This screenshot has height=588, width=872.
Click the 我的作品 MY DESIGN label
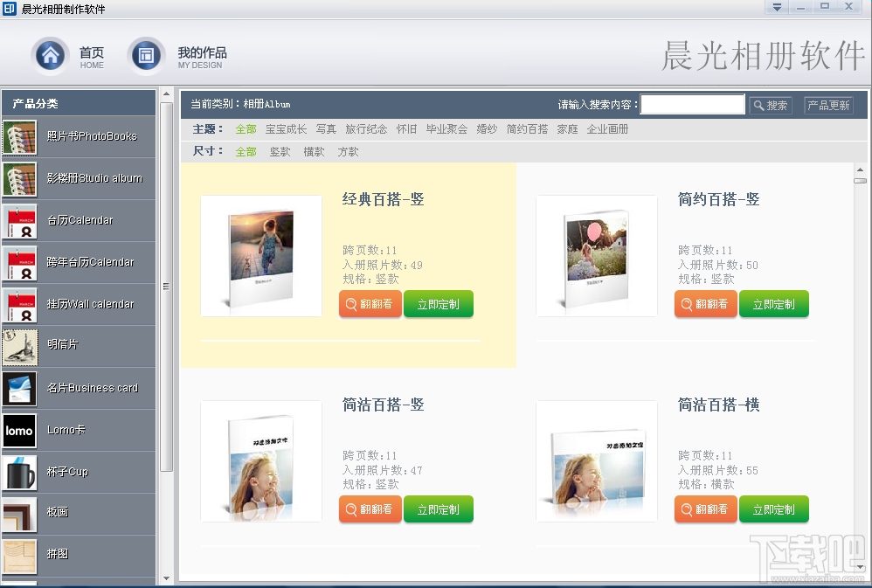click(x=203, y=58)
